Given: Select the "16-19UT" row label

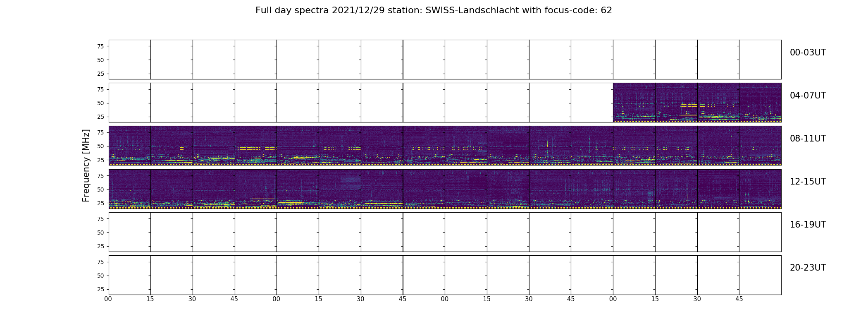Looking at the screenshot, I should (808, 225).
